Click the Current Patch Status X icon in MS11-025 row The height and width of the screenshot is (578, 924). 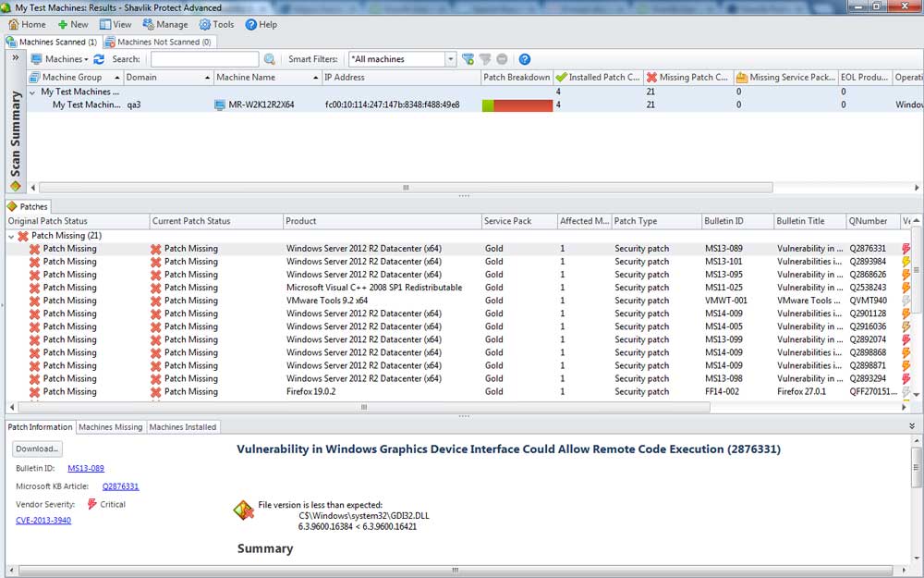pos(156,288)
